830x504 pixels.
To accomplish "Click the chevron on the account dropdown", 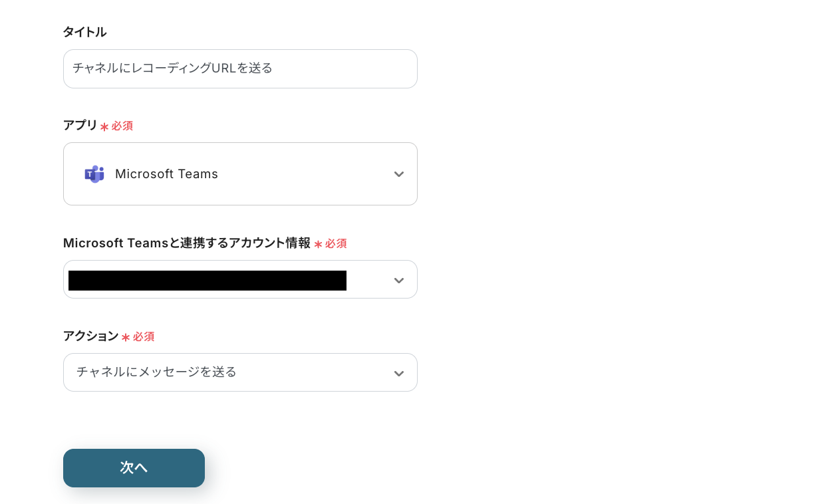I will [398, 279].
